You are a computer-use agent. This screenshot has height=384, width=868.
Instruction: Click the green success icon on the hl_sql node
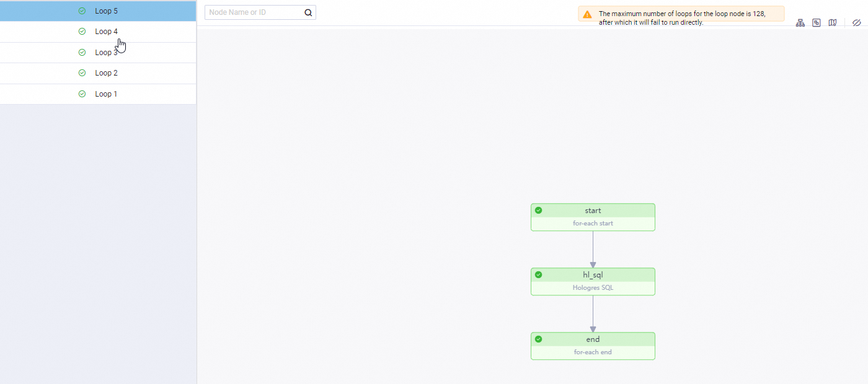tap(538, 274)
